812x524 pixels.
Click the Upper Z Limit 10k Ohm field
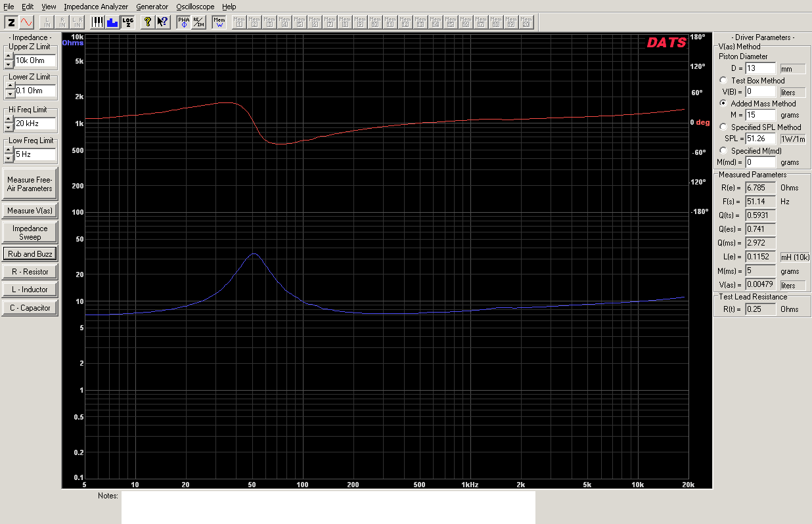[x=35, y=60]
